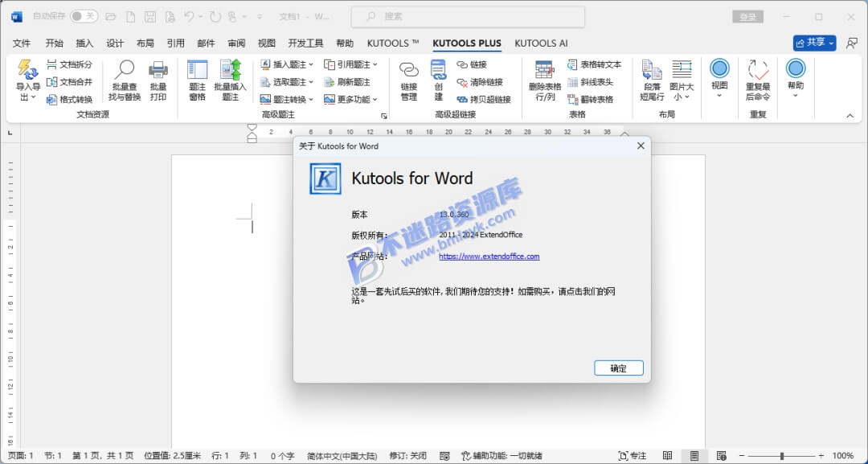868x464 pixels.
Task: Click the Save icon in title bar
Action: click(x=150, y=17)
